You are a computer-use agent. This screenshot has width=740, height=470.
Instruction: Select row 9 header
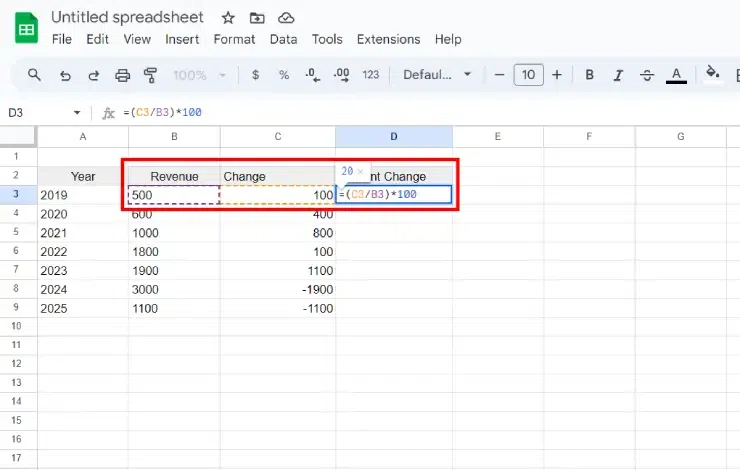click(16, 308)
